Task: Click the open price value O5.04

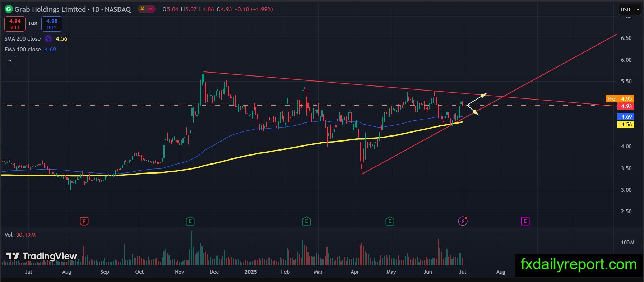Action: click(x=170, y=9)
